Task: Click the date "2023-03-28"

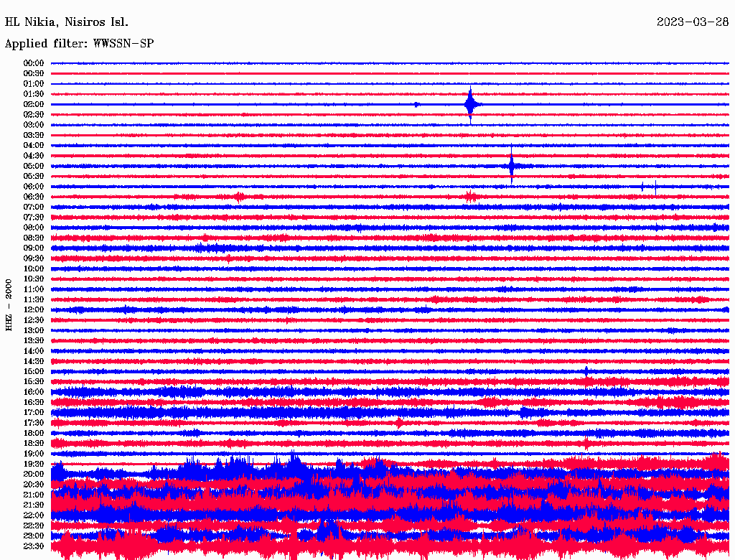Action: coord(693,22)
